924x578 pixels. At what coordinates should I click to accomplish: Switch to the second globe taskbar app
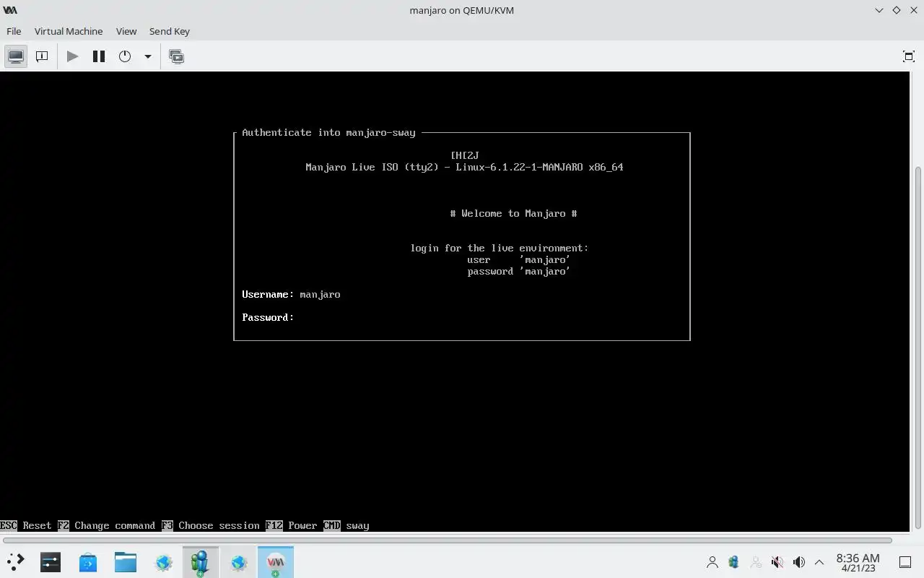coord(238,562)
